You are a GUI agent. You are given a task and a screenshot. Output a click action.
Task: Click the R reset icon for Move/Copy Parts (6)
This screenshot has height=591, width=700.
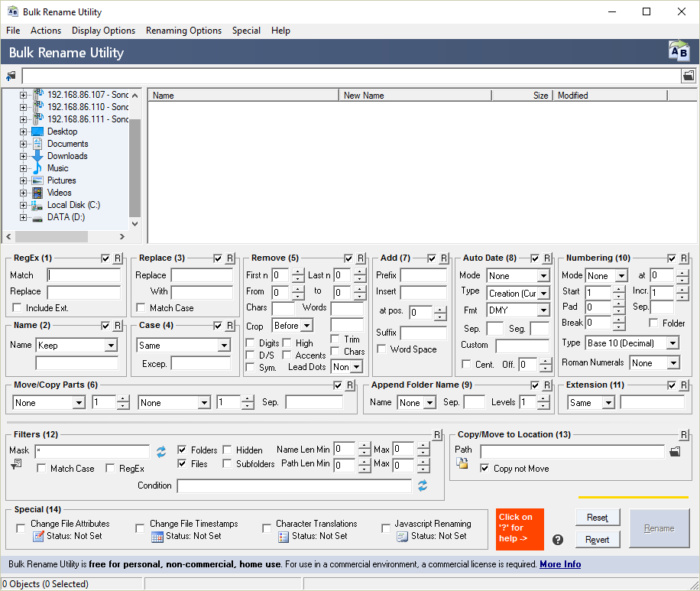tap(350, 385)
